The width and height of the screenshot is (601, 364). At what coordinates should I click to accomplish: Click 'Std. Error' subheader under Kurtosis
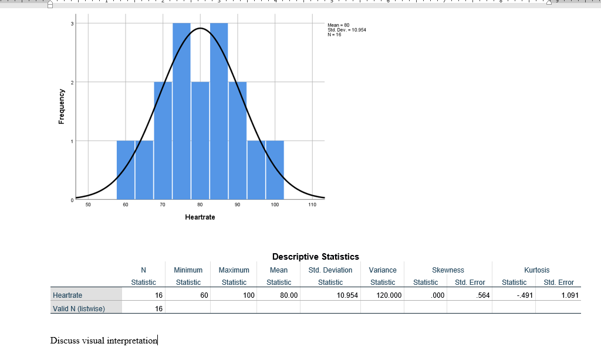point(559,283)
